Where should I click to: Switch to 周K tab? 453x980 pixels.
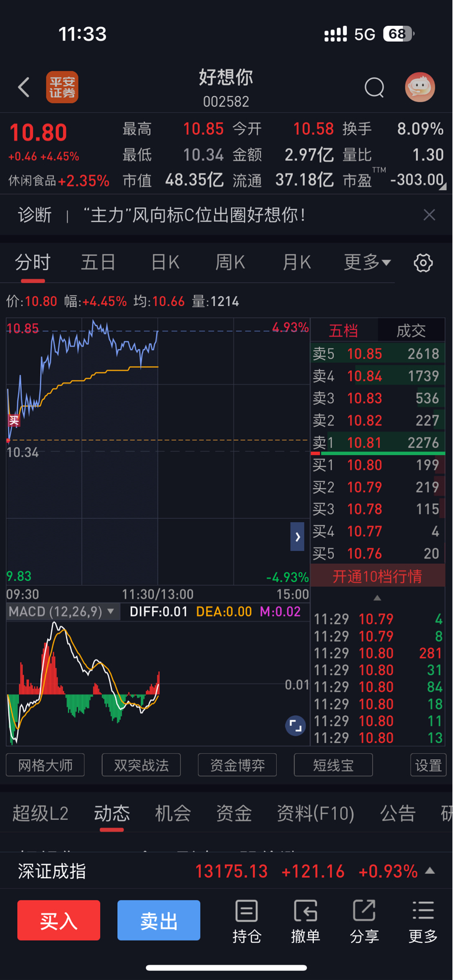pos(230,263)
